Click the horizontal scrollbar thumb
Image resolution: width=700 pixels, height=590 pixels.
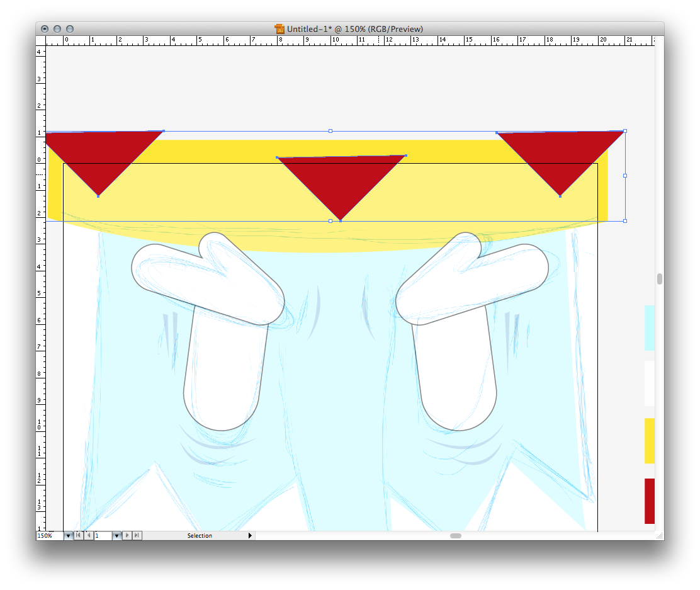455,536
